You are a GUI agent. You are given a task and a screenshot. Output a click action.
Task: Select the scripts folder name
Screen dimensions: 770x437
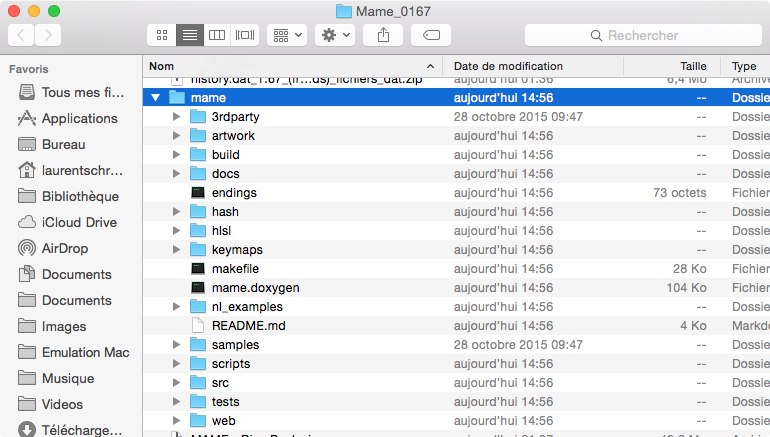click(231, 364)
